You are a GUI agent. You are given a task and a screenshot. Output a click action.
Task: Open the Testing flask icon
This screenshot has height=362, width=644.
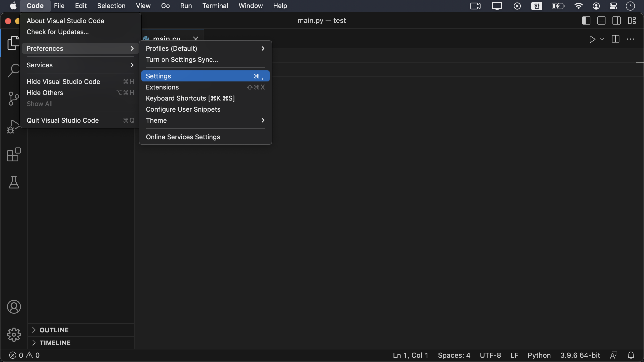(x=14, y=182)
